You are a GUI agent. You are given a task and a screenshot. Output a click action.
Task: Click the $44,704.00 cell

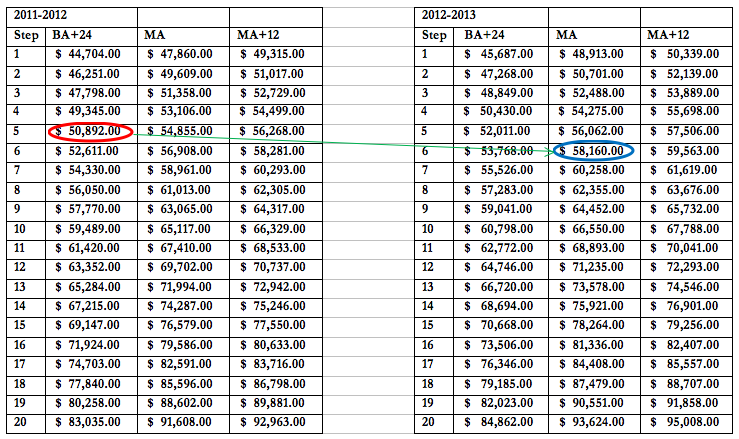click(x=90, y=55)
